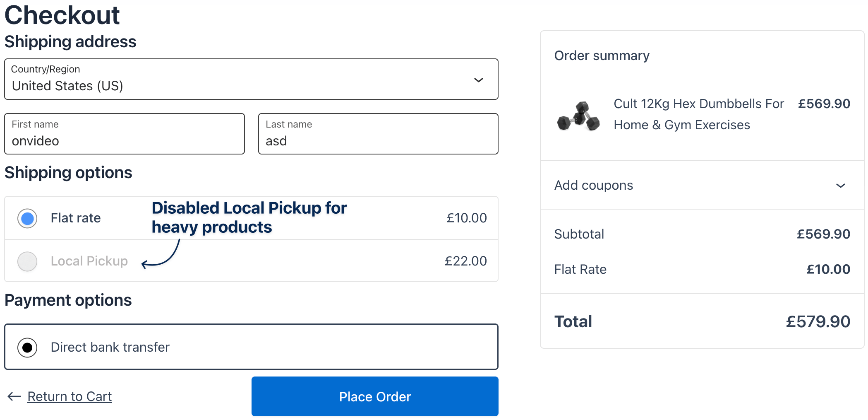This screenshot has width=868, height=420.
Task: Click the Flat rate shipping label
Action: pyautogui.click(x=76, y=218)
